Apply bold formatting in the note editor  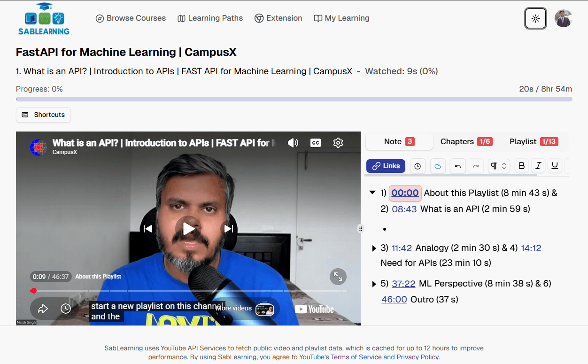pyautogui.click(x=521, y=166)
